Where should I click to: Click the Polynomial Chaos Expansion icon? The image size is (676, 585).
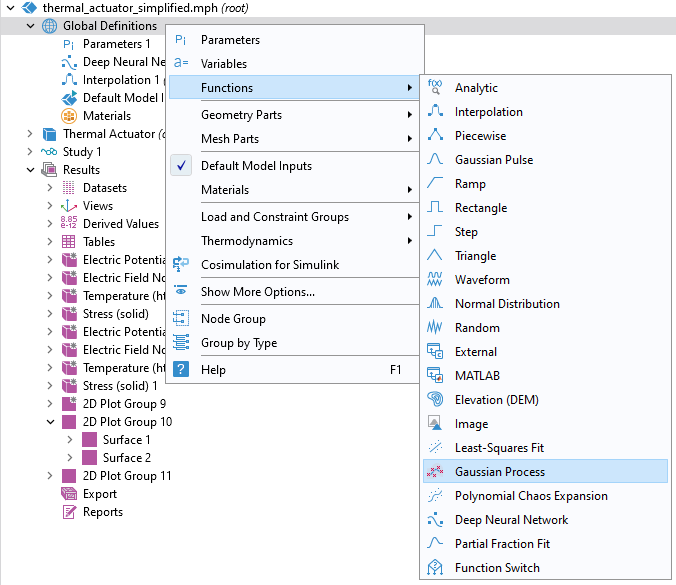[435, 495]
